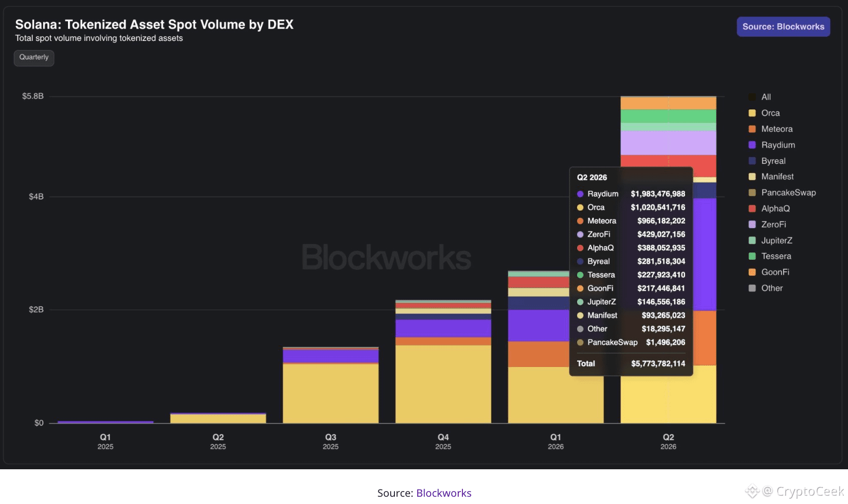Click the Q4 2025 x-axis label

coord(443,441)
